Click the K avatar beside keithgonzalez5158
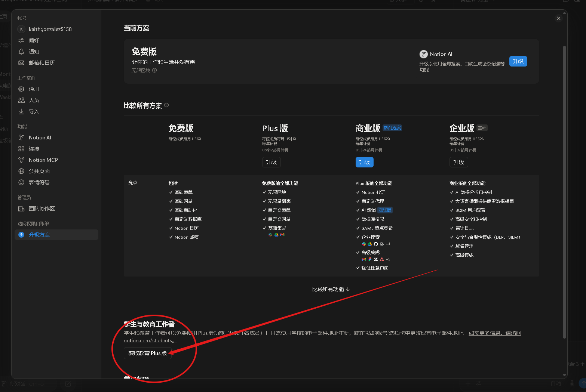Image resolution: width=586 pixels, height=392 pixels. [21, 29]
